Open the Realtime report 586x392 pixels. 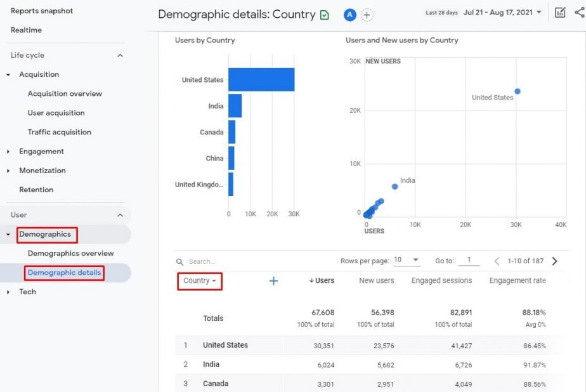point(27,30)
